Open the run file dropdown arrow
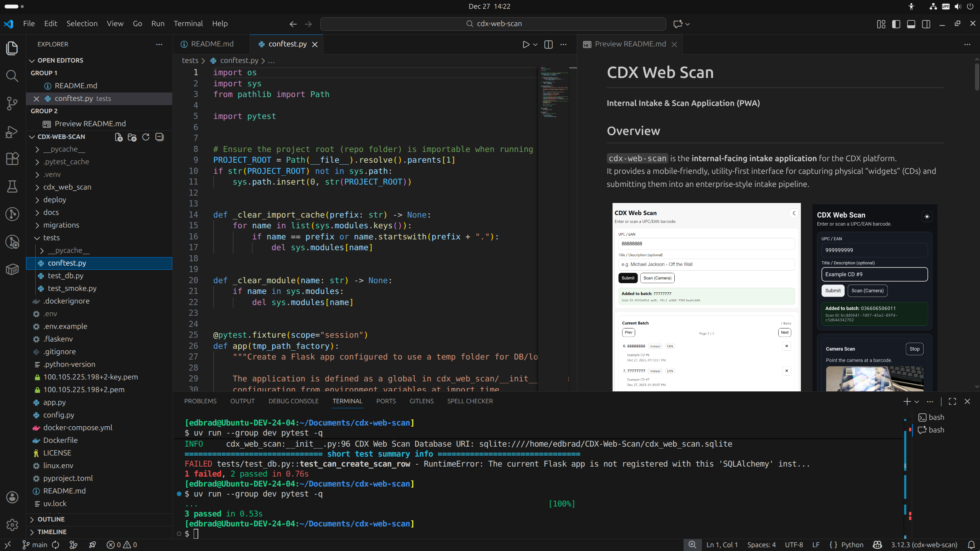The image size is (980, 551). click(x=535, y=45)
